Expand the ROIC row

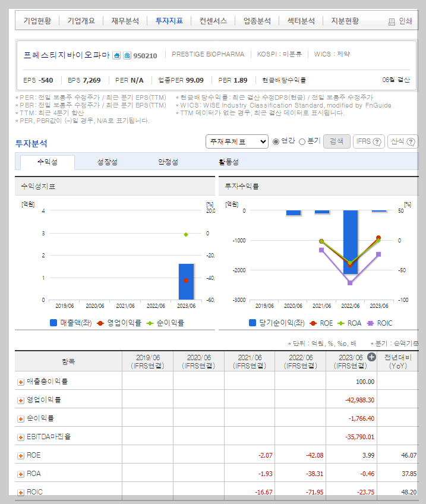tap(21, 493)
